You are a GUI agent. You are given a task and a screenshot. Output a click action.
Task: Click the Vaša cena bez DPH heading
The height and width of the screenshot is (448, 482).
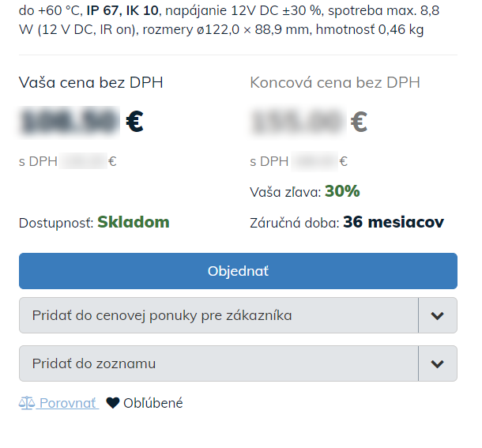pos(91,83)
